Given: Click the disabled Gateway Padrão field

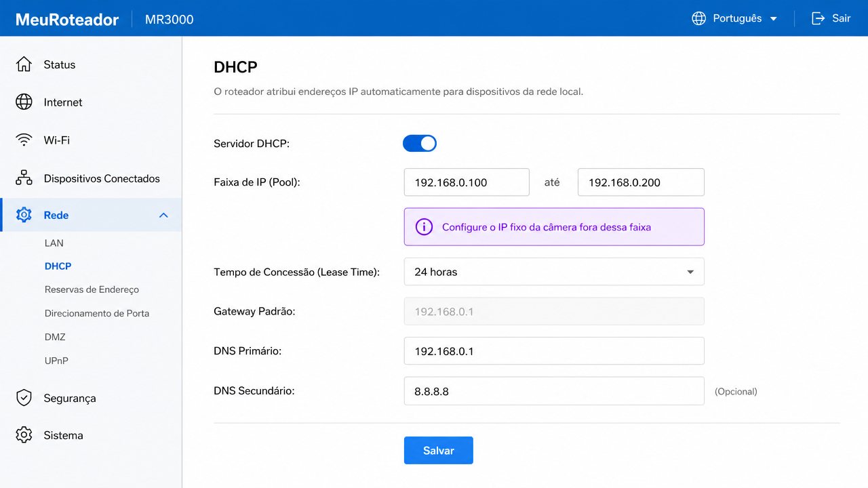Looking at the screenshot, I should tap(554, 312).
